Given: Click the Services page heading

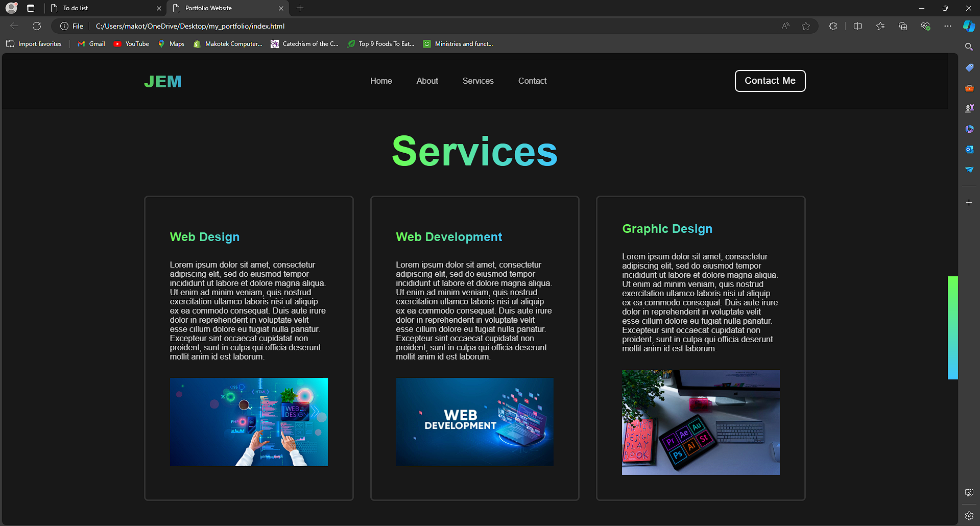Looking at the screenshot, I should (474, 151).
